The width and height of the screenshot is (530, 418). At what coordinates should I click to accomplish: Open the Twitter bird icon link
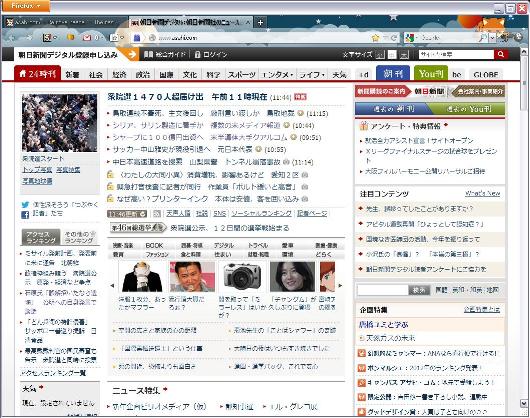25,205
